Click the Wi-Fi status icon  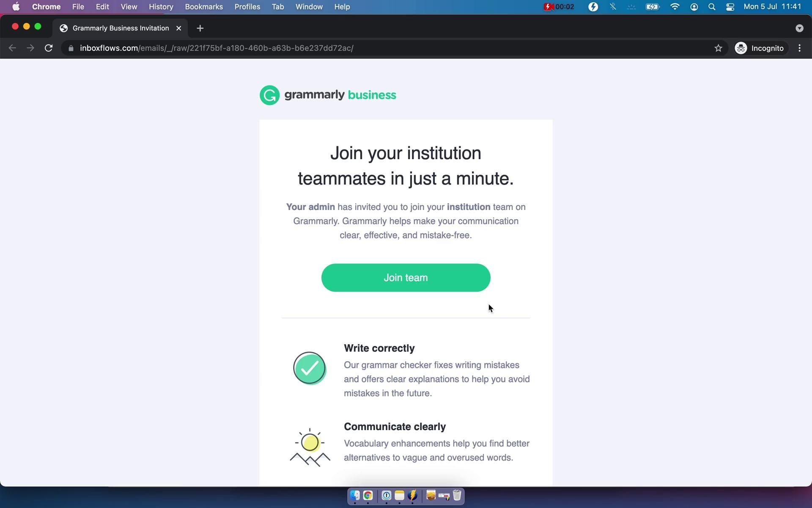(x=675, y=7)
